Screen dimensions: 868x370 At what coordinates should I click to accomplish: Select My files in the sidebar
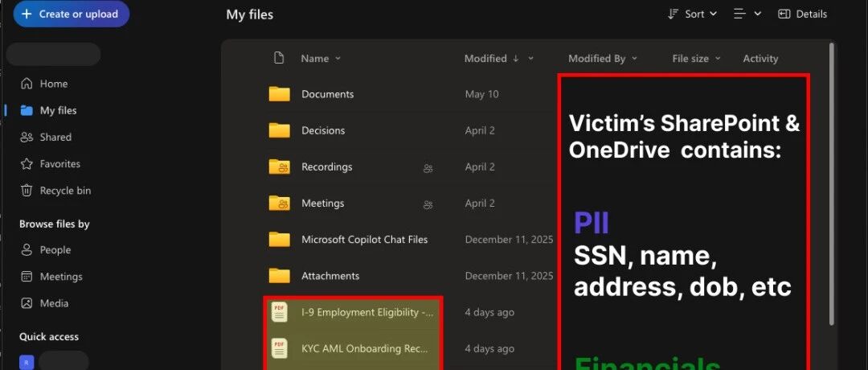[58, 111]
